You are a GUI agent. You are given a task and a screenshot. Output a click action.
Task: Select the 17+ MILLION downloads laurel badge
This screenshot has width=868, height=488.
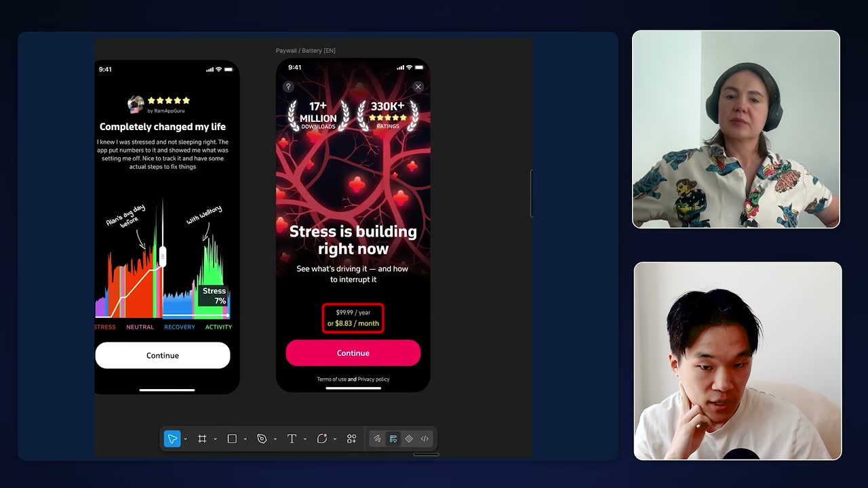(x=318, y=116)
